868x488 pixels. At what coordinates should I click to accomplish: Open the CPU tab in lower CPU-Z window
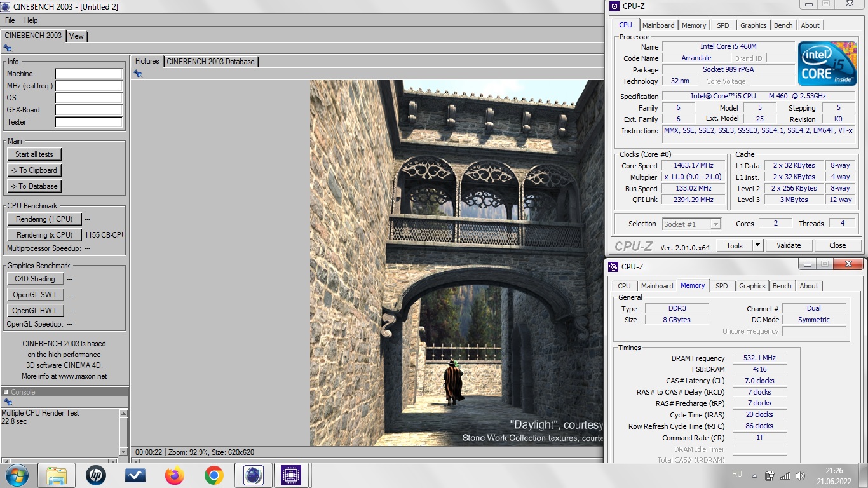(x=625, y=286)
